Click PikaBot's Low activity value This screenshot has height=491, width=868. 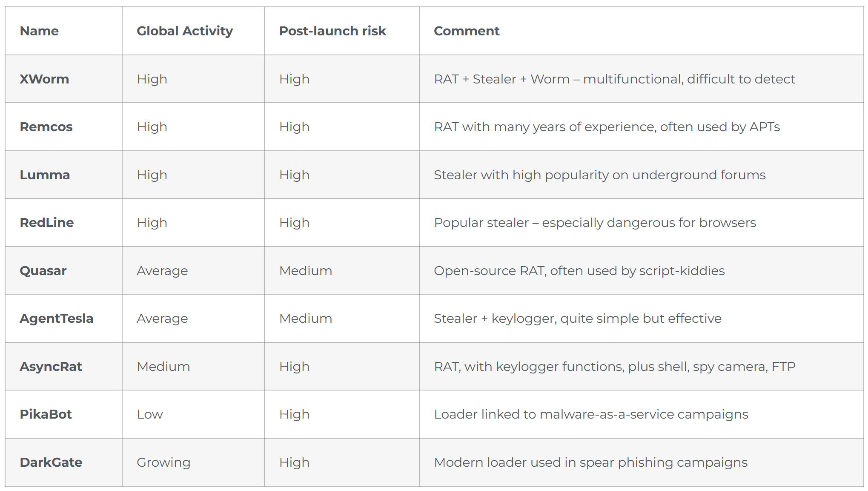(x=150, y=414)
